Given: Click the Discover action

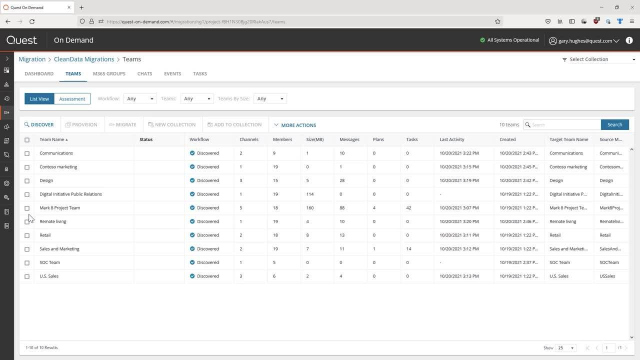Looking at the screenshot, I should pyautogui.click(x=39, y=125).
